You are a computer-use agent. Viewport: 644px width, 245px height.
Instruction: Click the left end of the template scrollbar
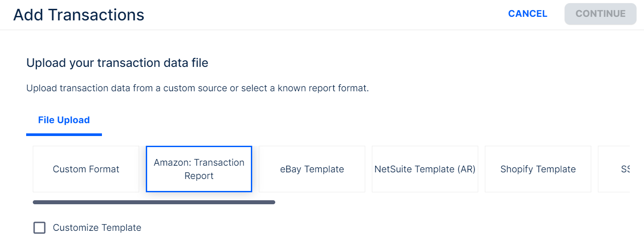coord(36,202)
